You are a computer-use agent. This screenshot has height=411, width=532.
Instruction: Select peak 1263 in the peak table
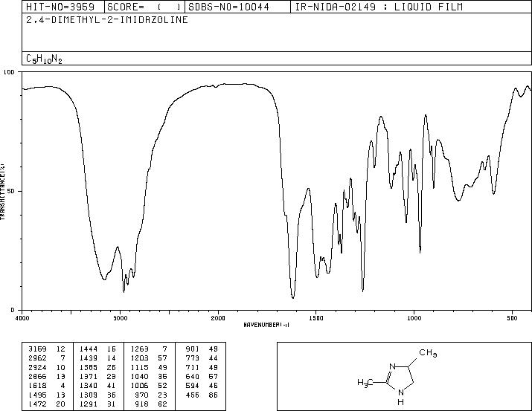pos(139,349)
